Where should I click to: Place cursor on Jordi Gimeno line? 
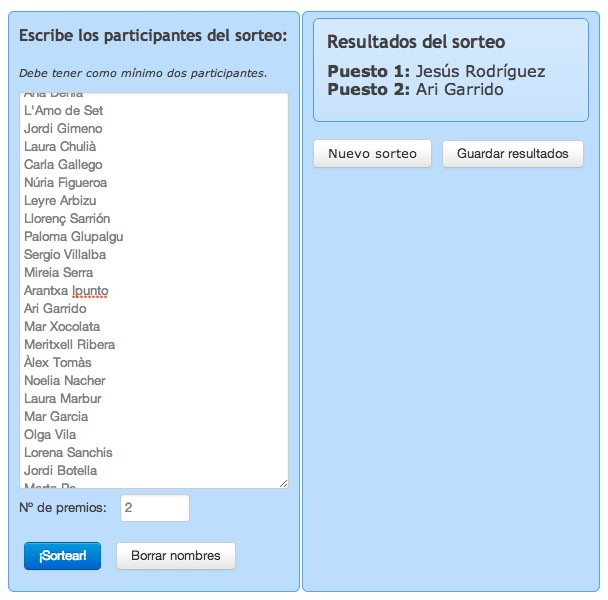(x=63, y=128)
